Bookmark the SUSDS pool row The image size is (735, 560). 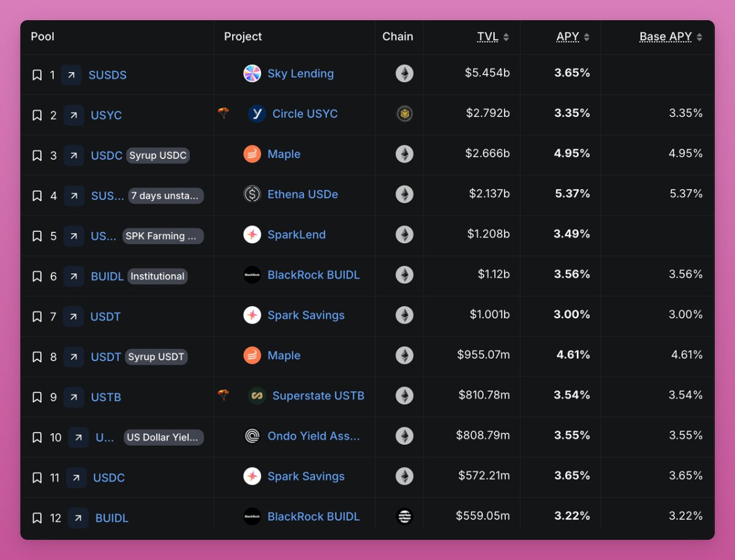point(37,75)
